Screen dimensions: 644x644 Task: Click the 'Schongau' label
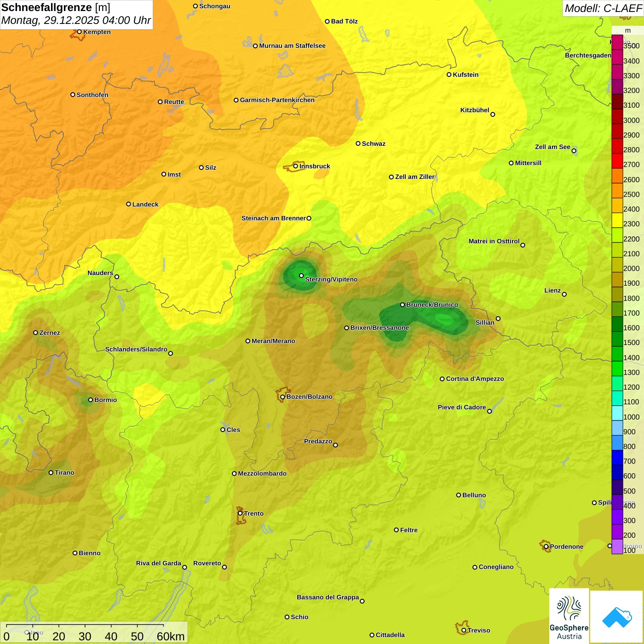215,6
